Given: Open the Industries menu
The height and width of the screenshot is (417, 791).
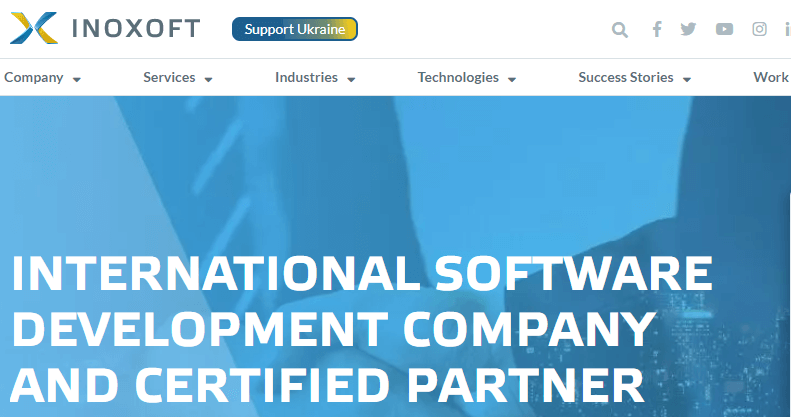Looking at the screenshot, I should 306,77.
